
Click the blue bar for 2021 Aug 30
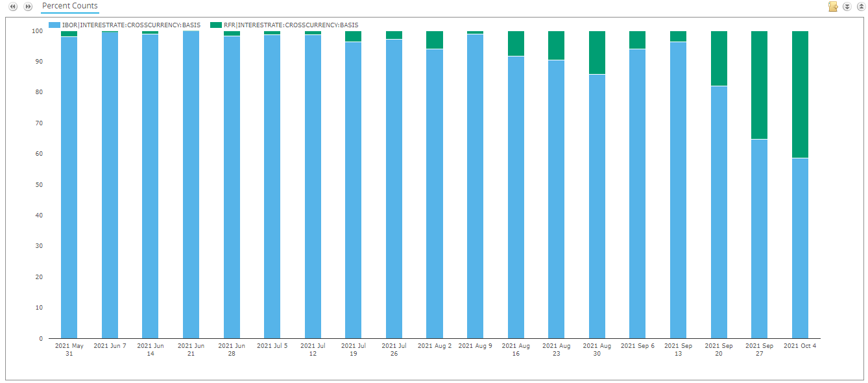pyautogui.click(x=597, y=206)
